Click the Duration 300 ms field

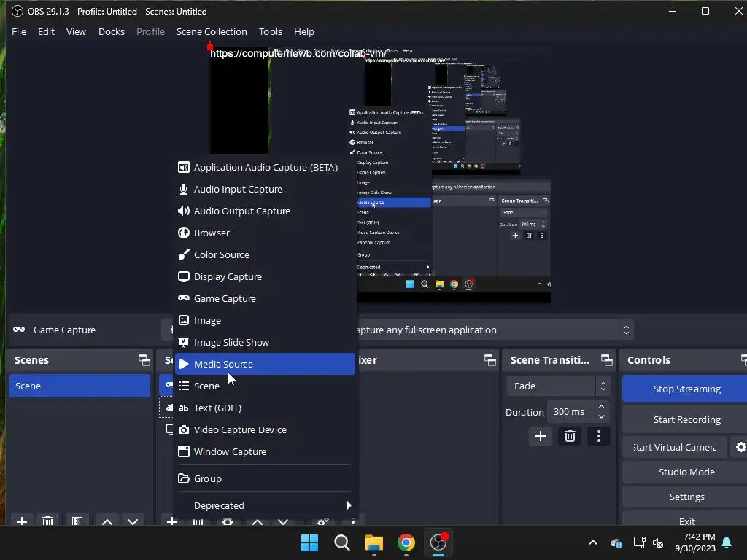click(572, 411)
